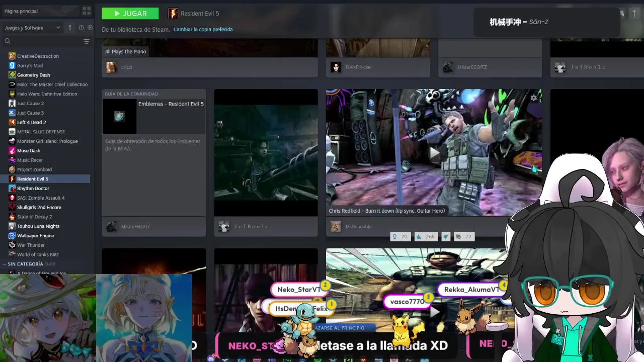This screenshot has height=362, width=644.
Task: Click the comments icon showing 22
Action: 463,236
